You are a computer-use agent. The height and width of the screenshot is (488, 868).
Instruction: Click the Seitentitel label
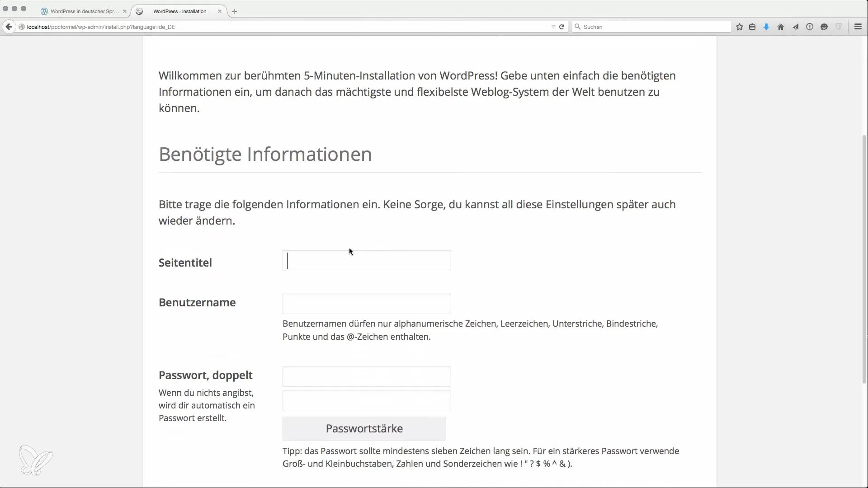[185, 263]
